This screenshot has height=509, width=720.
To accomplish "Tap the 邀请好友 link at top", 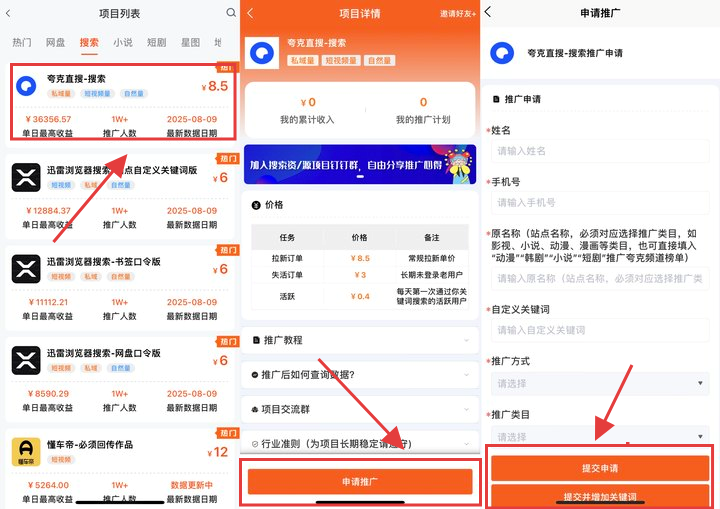I will [x=458, y=14].
